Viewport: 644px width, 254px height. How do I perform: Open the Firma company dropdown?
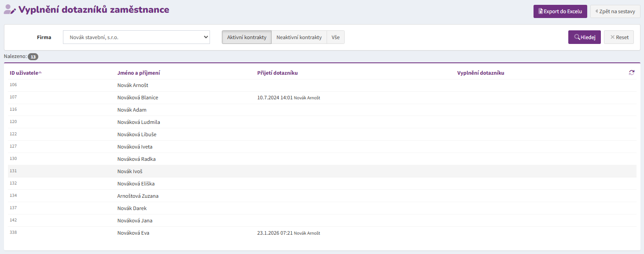(x=136, y=37)
